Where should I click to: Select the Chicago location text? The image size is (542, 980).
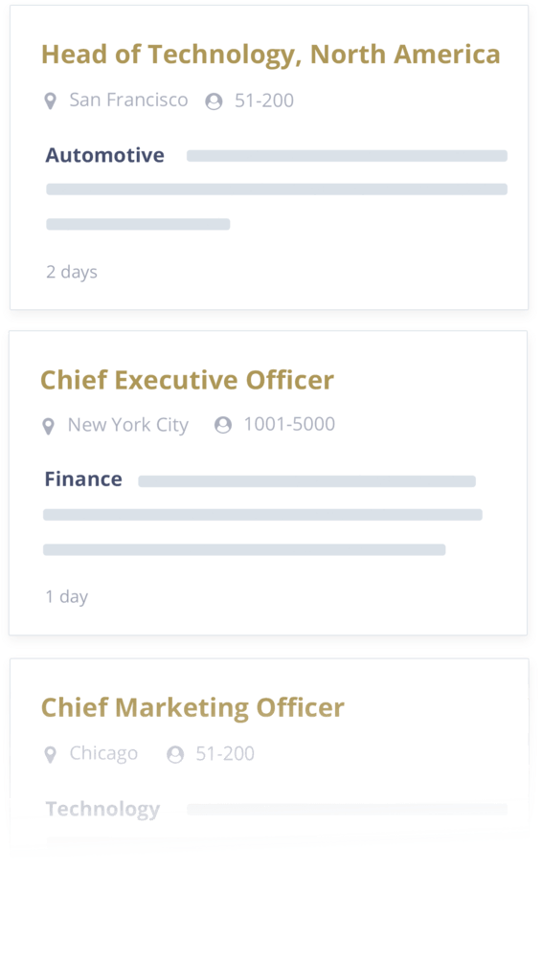(x=103, y=753)
